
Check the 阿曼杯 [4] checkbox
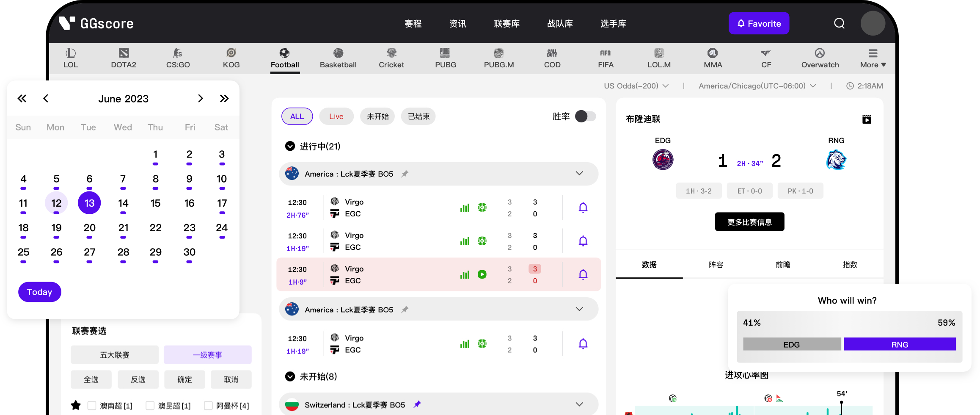[208, 406]
